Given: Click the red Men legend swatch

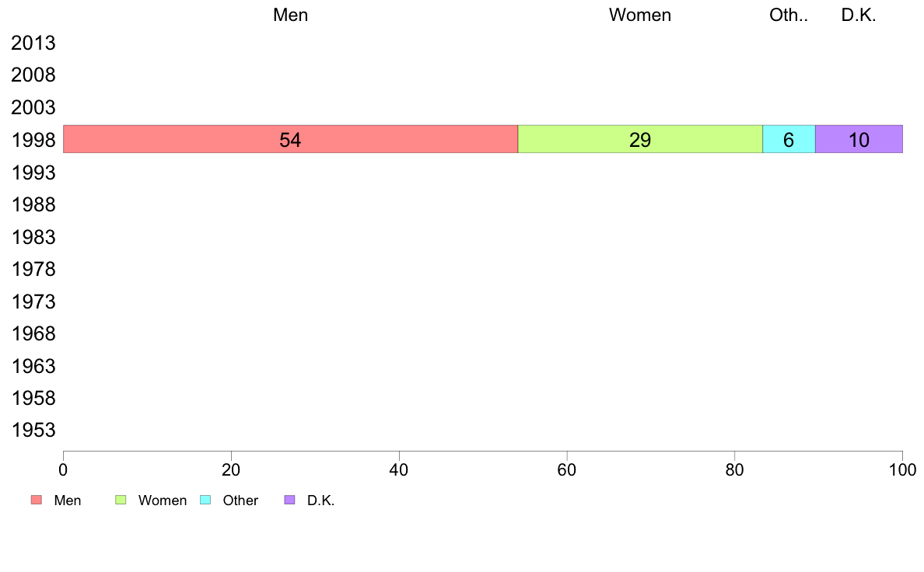Looking at the screenshot, I should [37, 500].
